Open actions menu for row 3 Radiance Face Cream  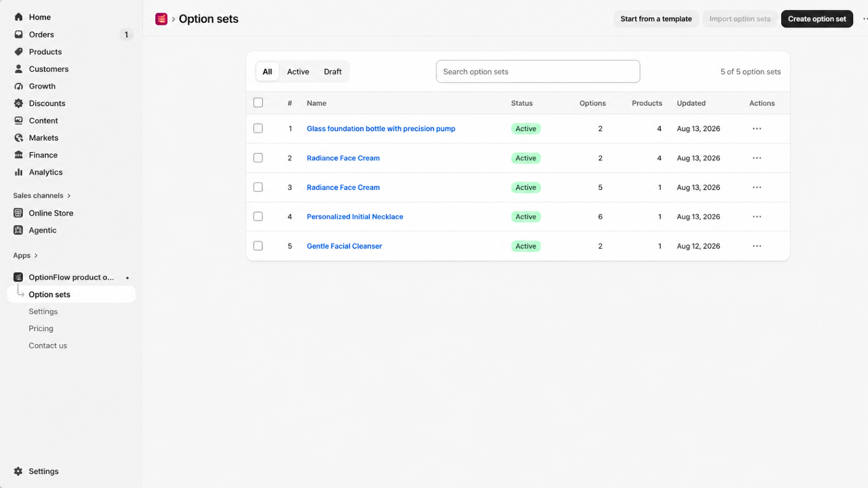pos(757,187)
